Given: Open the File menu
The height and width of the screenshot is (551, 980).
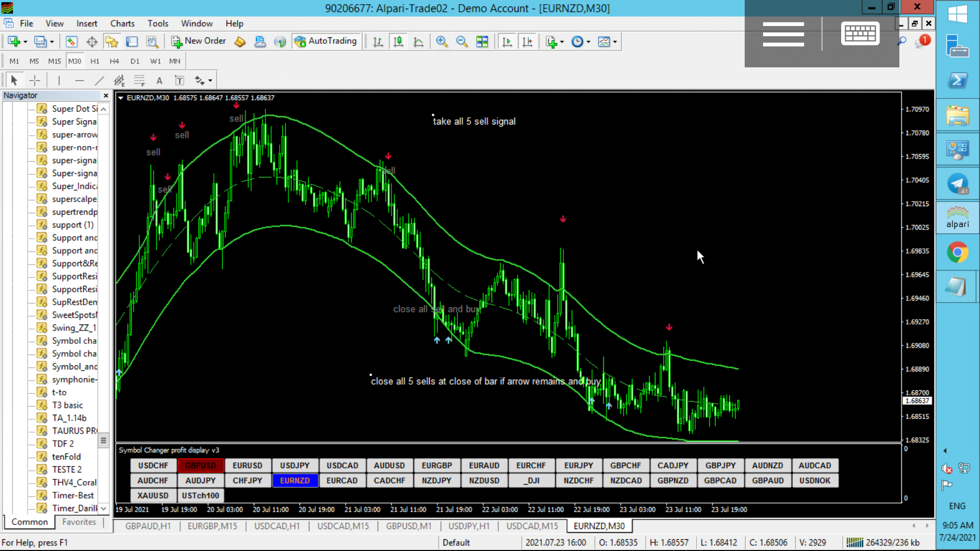Looking at the screenshot, I should point(27,23).
